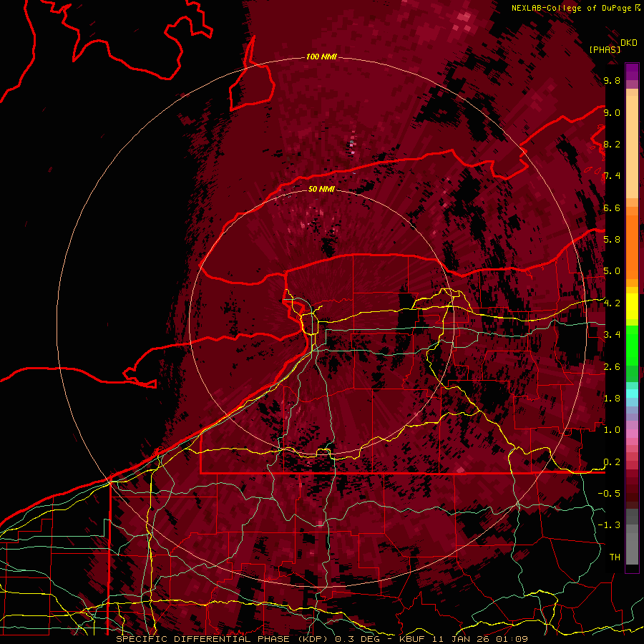Click the -0.5 value on the color scale
The height and width of the screenshot is (644, 644).
pos(609,494)
